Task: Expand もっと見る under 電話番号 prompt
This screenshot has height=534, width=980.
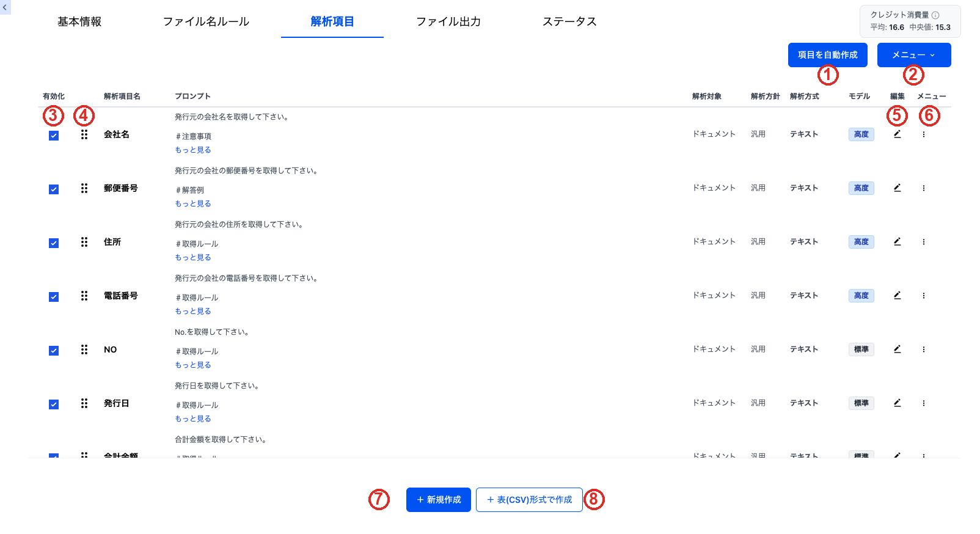Action: (193, 311)
